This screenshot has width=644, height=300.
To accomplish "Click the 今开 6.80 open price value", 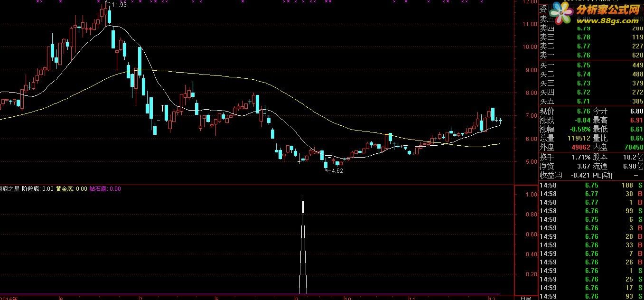I will 636,111.
